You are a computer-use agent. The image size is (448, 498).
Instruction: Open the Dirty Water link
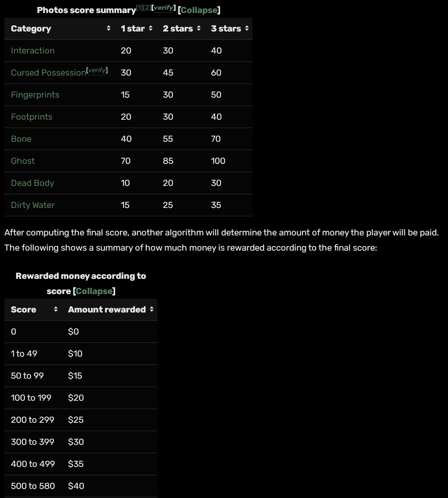pyautogui.click(x=33, y=205)
